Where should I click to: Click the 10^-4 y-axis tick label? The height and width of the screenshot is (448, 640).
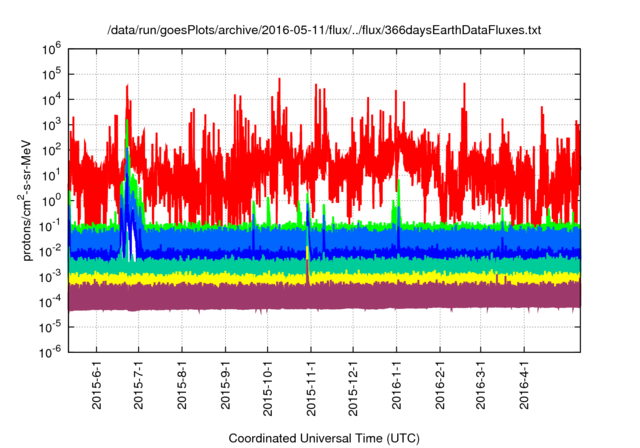[x=50, y=302]
